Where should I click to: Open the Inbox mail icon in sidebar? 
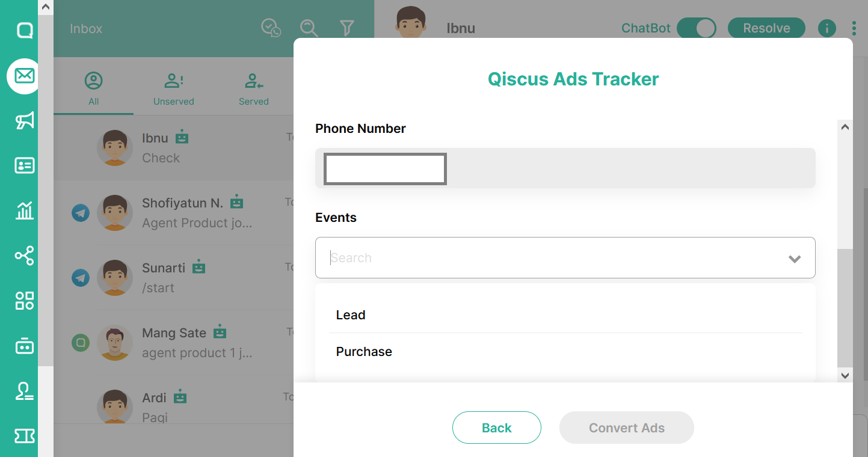pos(24,76)
